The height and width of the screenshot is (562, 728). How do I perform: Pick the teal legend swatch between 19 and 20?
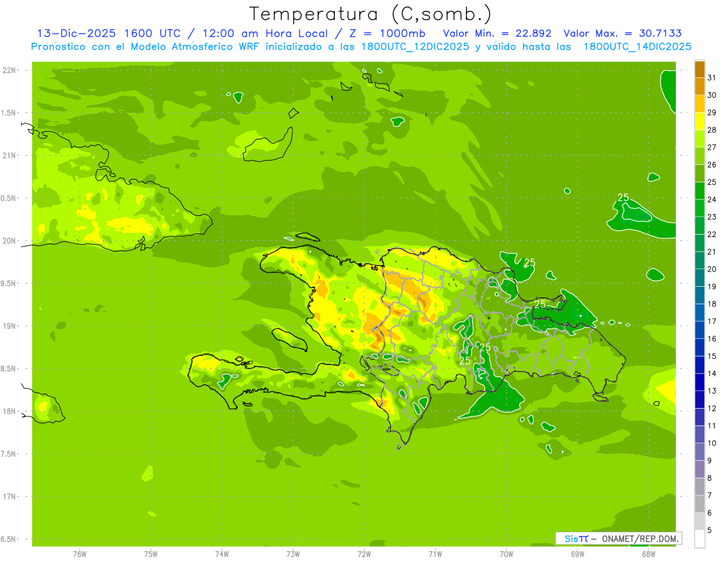pyautogui.click(x=699, y=278)
